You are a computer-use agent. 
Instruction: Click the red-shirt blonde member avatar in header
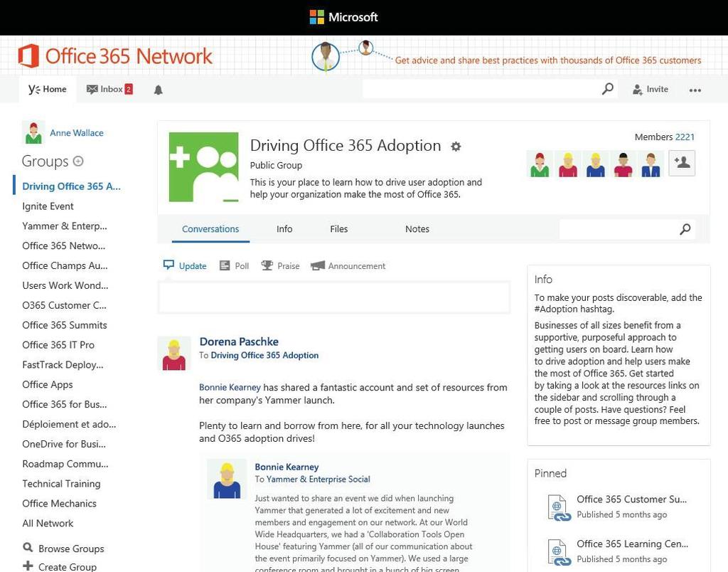pyautogui.click(x=567, y=164)
